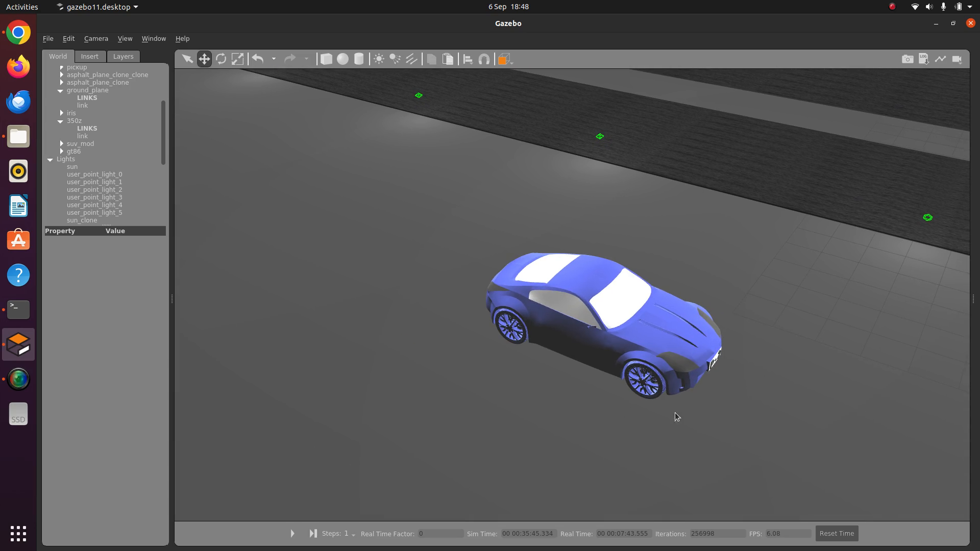This screenshot has height=551, width=980.
Task: Enable align mode from the toolbar
Action: tap(468, 59)
